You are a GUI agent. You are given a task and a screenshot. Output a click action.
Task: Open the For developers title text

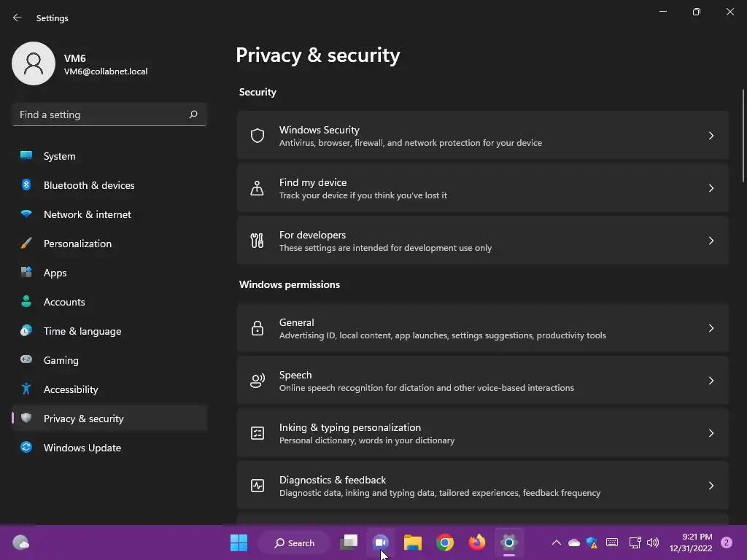click(312, 235)
